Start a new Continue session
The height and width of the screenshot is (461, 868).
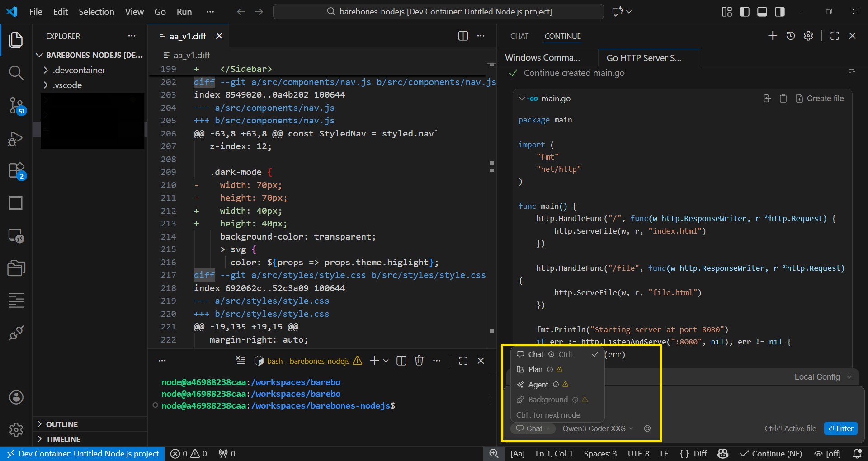[x=773, y=36]
